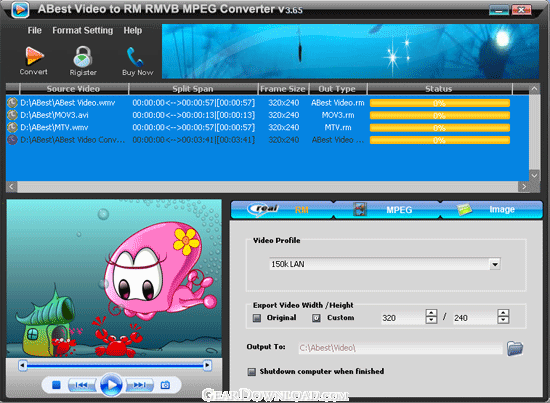Click the picture icon on Image tab
The width and height of the screenshot is (550, 403).
pyautogui.click(x=464, y=210)
